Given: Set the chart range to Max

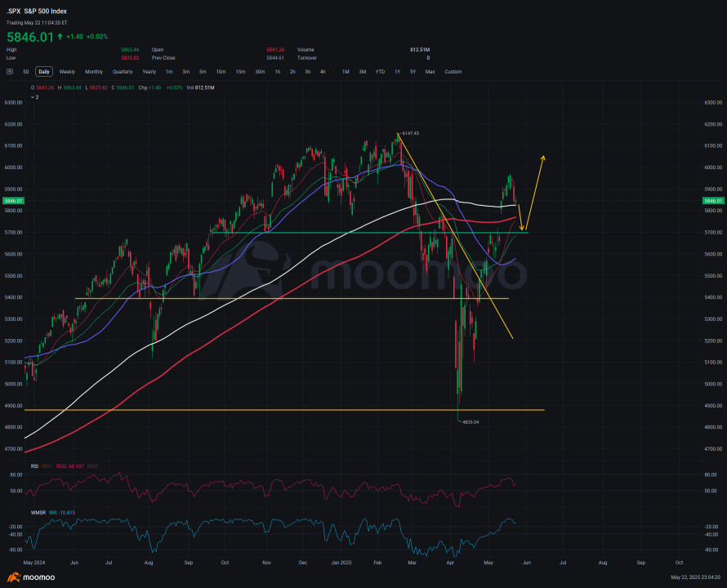Looking at the screenshot, I should [x=430, y=72].
